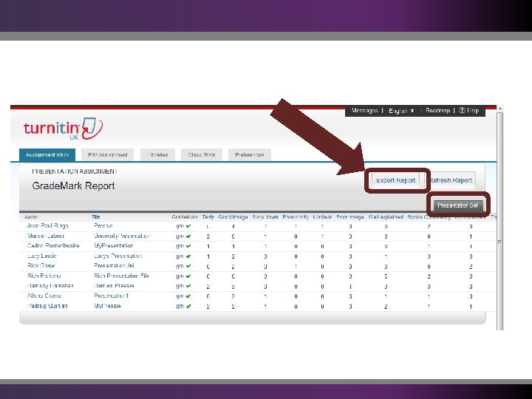Screen dimensions: 532x399
Task: Switch to Preferences tab
Action: 250,154
